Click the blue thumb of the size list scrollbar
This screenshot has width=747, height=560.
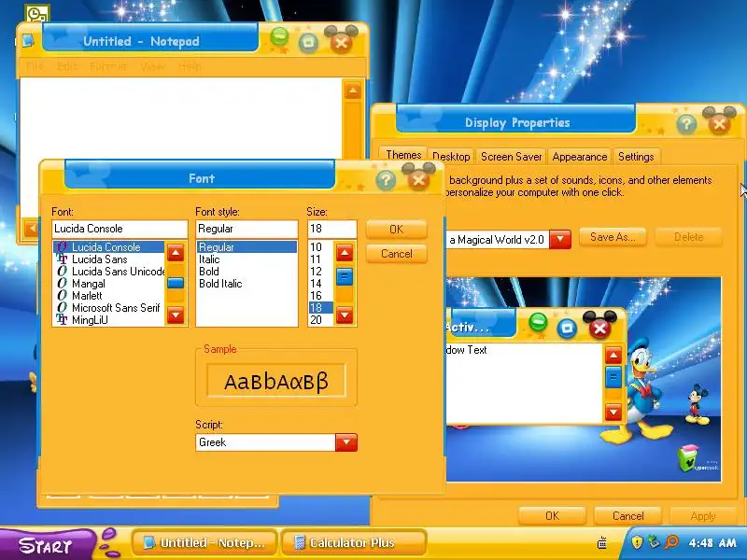345,276
